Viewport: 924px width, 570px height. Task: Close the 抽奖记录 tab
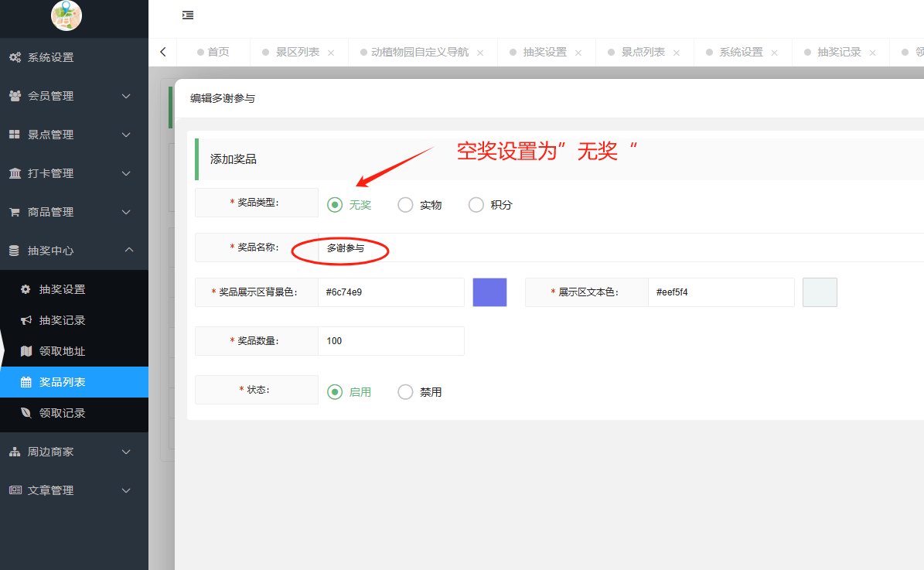tap(873, 53)
